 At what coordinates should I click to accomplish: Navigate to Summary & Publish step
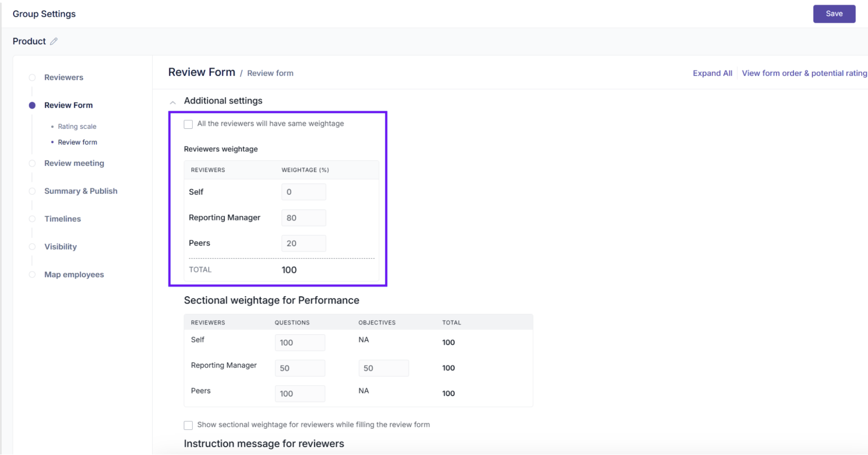click(80, 191)
